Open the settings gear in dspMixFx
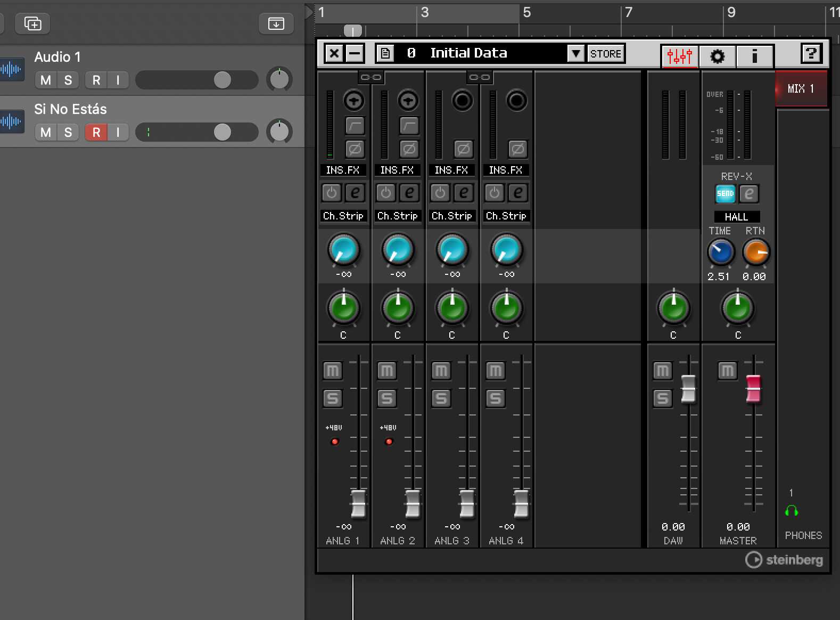Screen dimensions: 840x620 717,55
